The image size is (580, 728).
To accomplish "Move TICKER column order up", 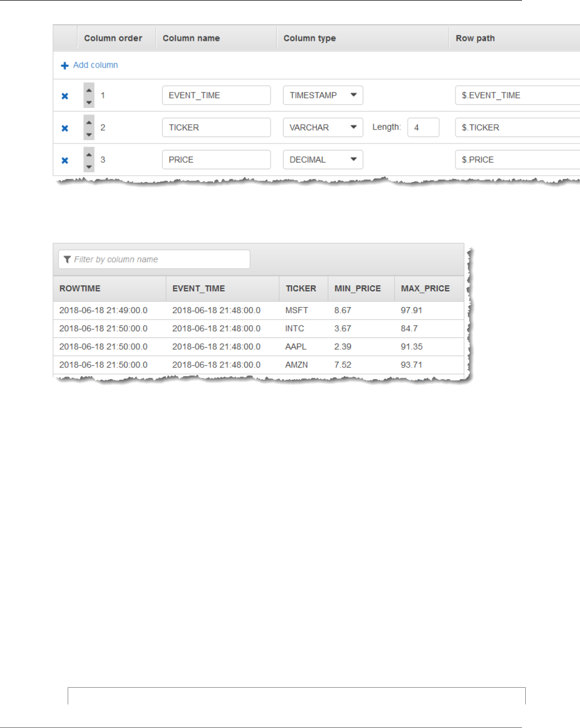I will tap(89, 121).
